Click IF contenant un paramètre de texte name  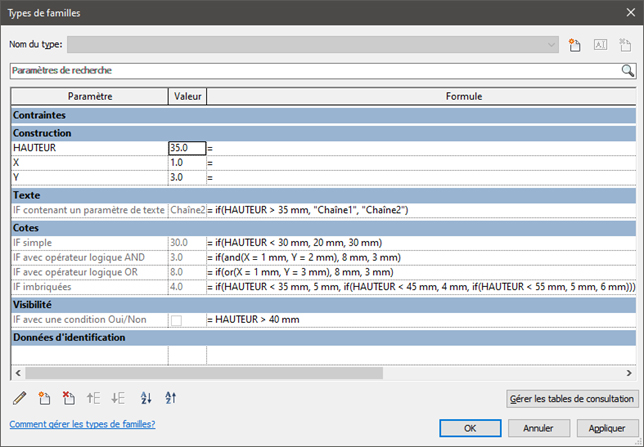tap(89, 210)
